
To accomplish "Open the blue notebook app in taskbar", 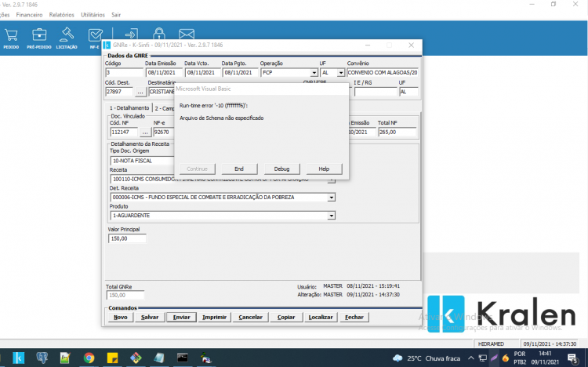I will click(x=159, y=358).
